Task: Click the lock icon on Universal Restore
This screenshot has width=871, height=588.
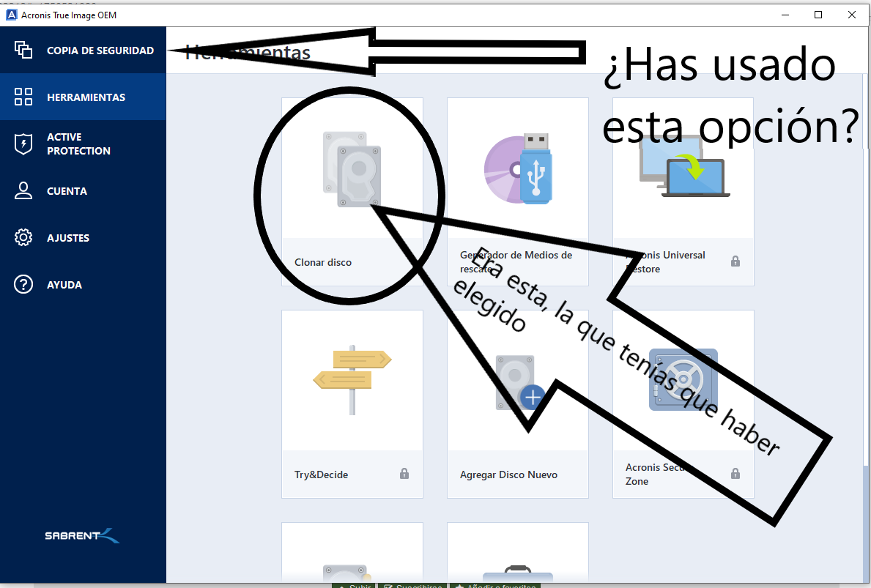Action: tap(735, 261)
